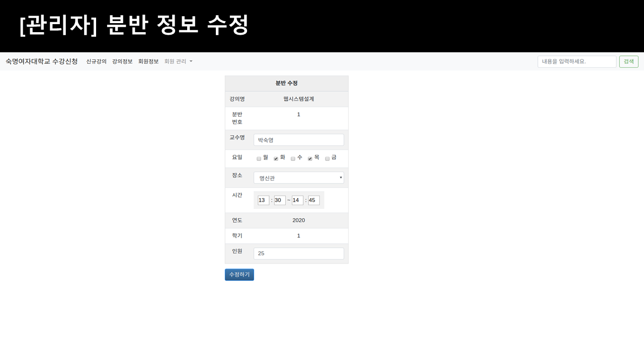Click the end hour field showing 14

click(297, 200)
